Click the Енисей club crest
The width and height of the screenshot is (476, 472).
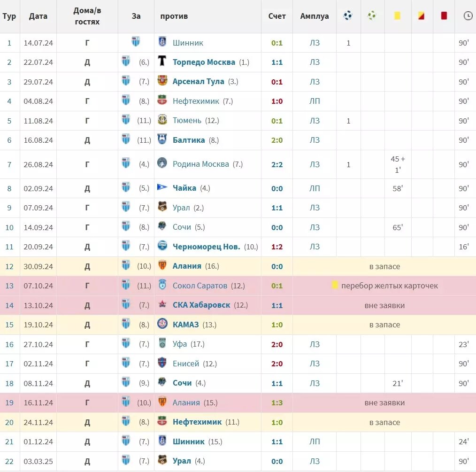pyautogui.click(x=162, y=363)
